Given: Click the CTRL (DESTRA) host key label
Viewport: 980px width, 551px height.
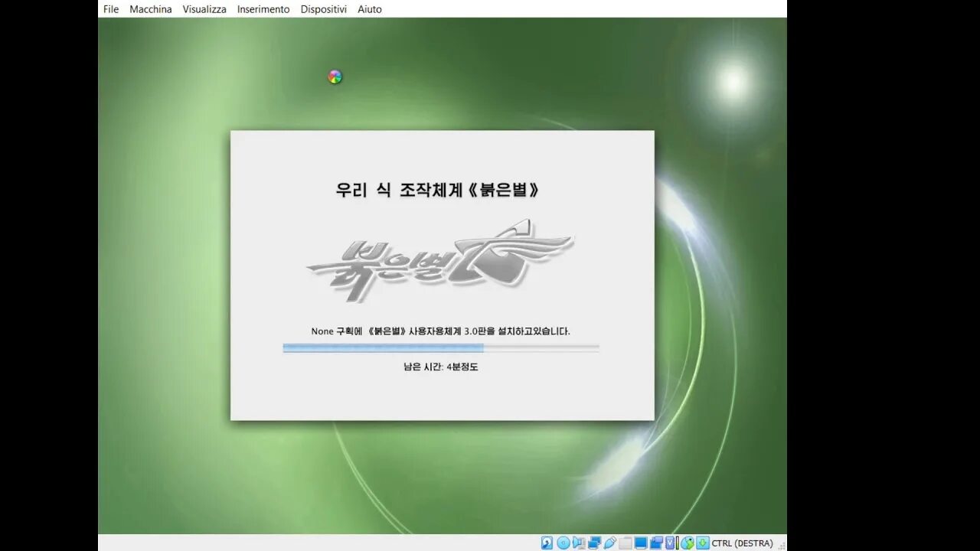Looking at the screenshot, I should 742,543.
